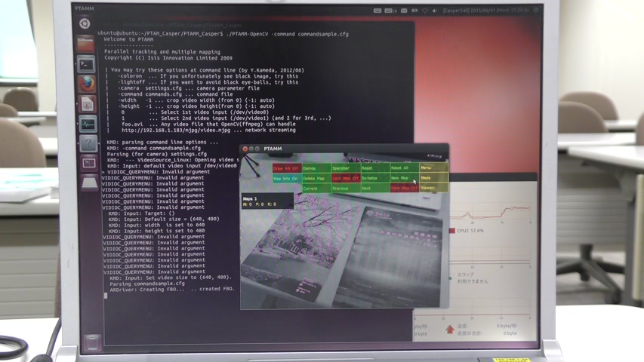Toggle the 'View Map Off' button
This screenshot has height=362, width=644.
(x=404, y=188)
